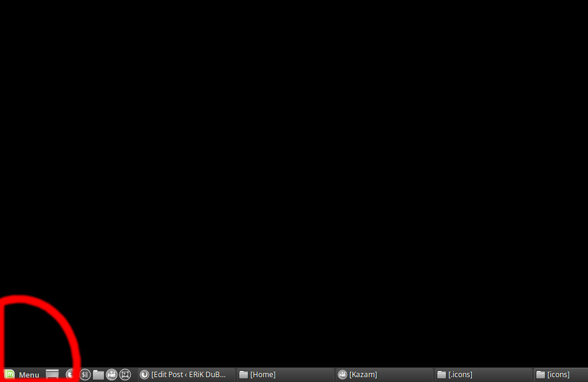Image resolution: width=588 pixels, height=382 pixels.
Task: Click the show desktop icon on the panel
Action: [52, 374]
